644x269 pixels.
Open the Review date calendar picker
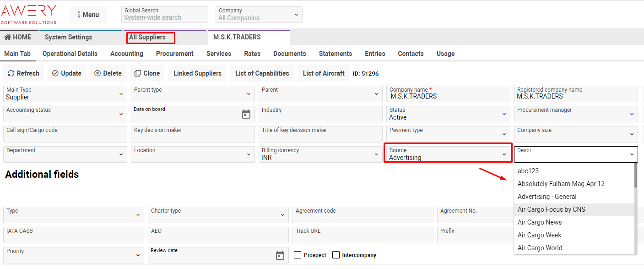280,255
